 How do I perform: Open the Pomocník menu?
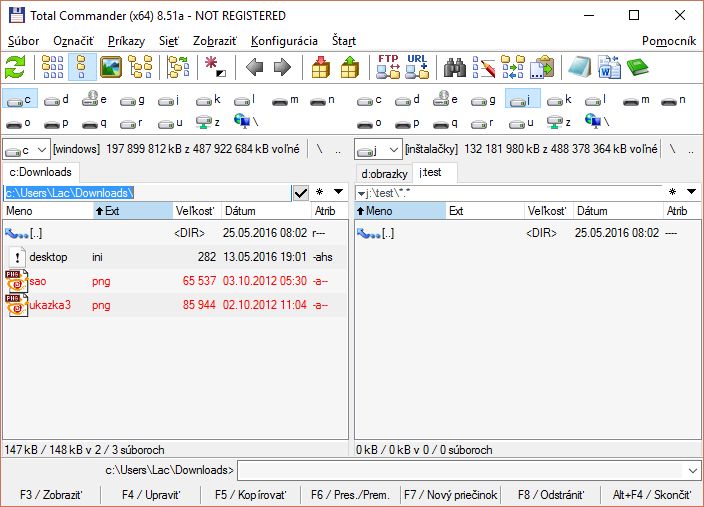tap(669, 41)
